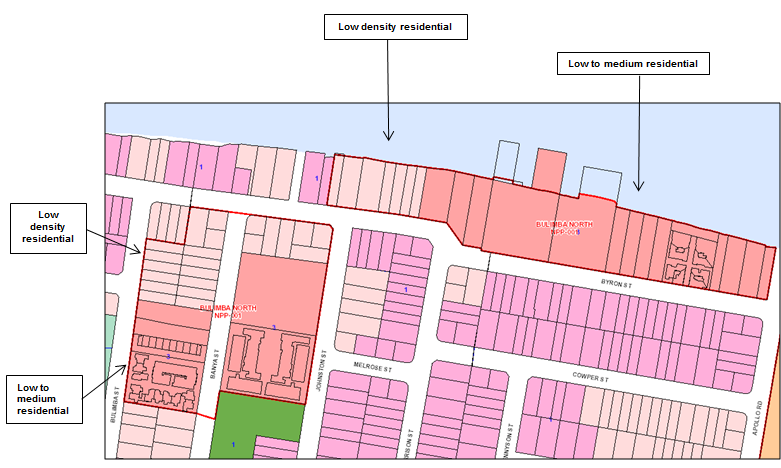Click the Low to medium residential callout pointing at the river

point(632,63)
